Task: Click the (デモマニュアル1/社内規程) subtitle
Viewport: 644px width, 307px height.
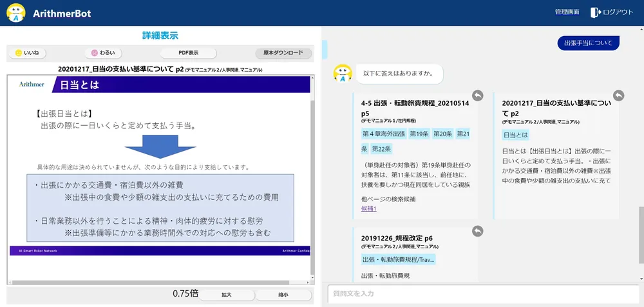Action: tap(389, 121)
